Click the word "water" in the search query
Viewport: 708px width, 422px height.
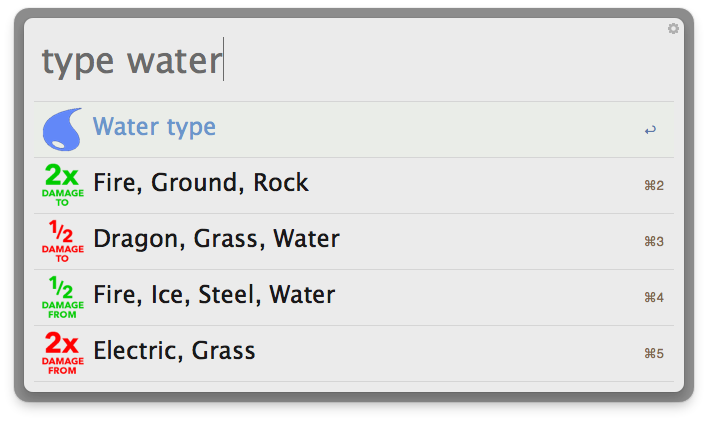(x=173, y=62)
